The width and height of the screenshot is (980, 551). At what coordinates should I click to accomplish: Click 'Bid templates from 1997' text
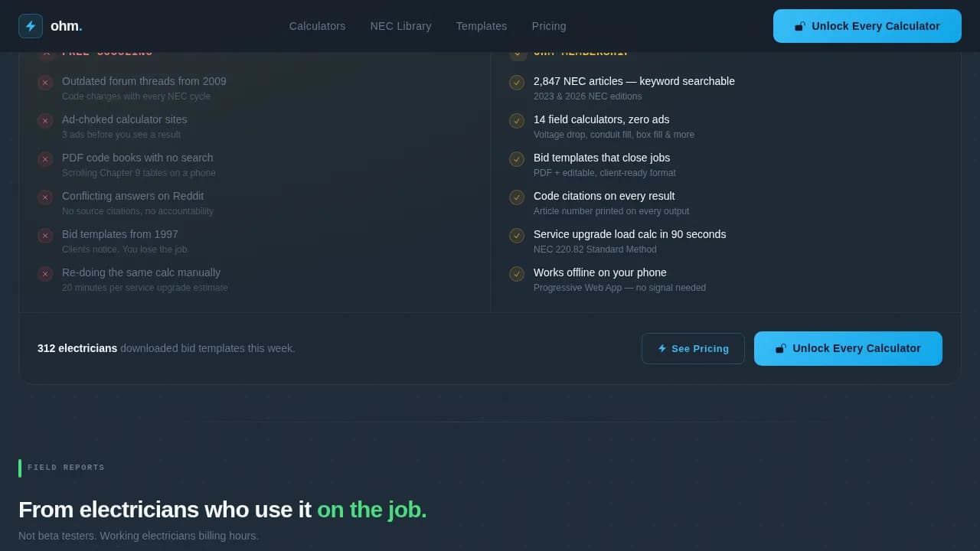click(x=119, y=234)
